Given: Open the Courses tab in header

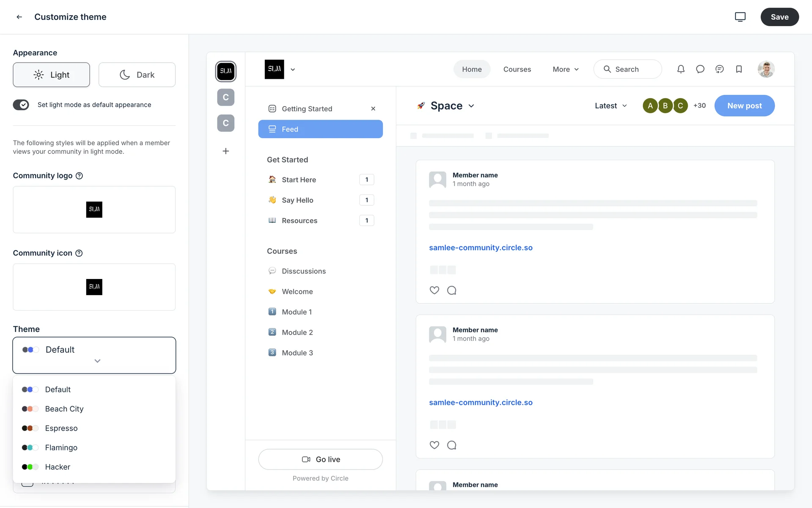Looking at the screenshot, I should point(517,69).
